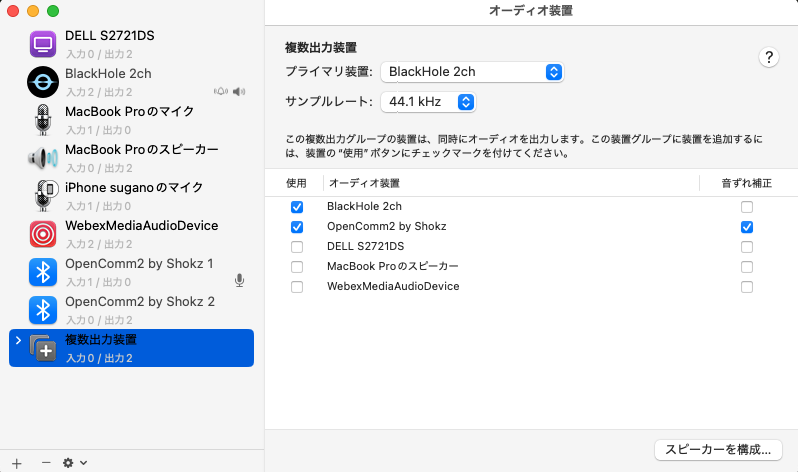Uncheck 使用 for BlackHole 2ch
The height and width of the screenshot is (472, 798).
[297, 207]
